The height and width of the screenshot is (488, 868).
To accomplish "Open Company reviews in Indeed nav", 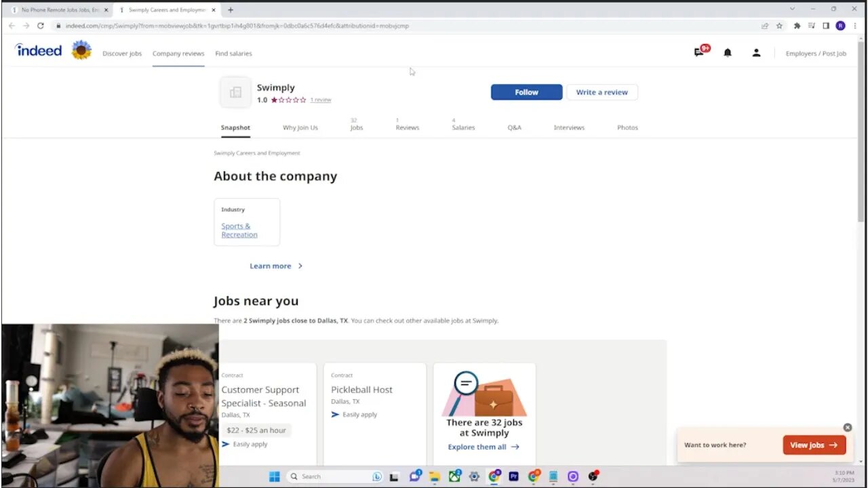I will 178,54.
